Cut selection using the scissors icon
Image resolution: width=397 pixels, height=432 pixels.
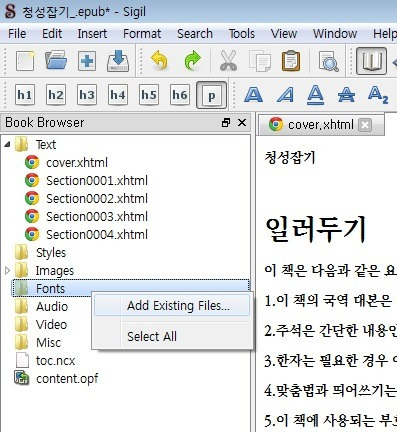pos(228,61)
